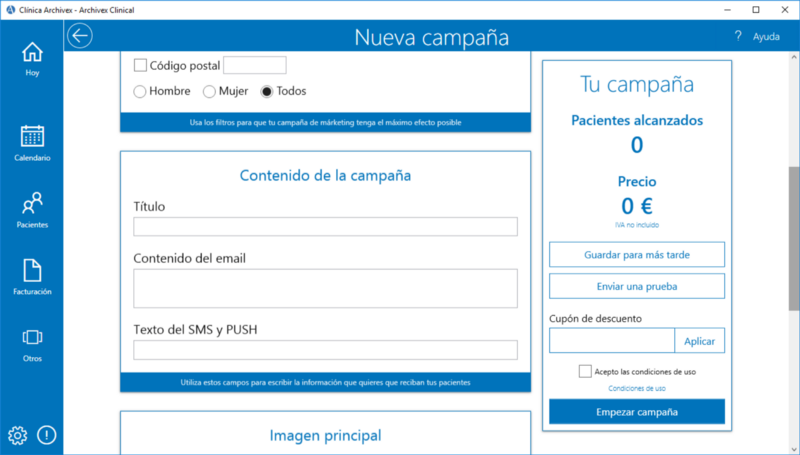The image size is (800, 455).
Task: Open the Calendario section
Action: pos(32,143)
